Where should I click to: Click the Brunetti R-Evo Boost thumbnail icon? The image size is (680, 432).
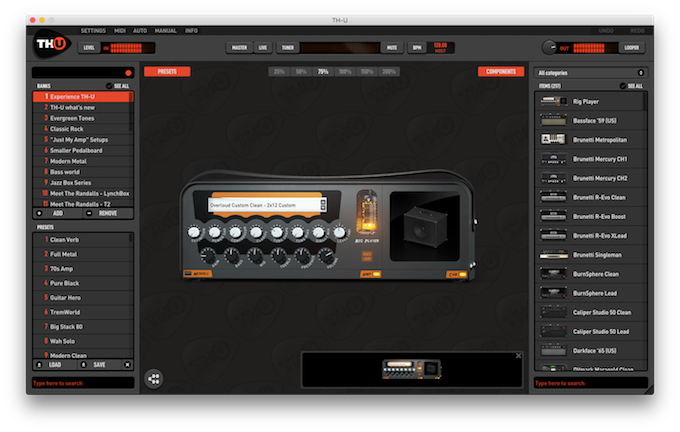coord(553,216)
